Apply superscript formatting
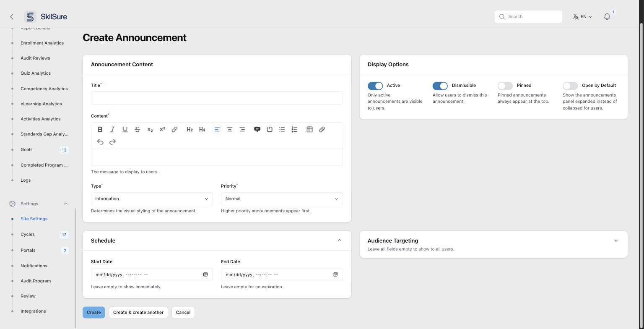The image size is (644, 329). [x=162, y=129]
